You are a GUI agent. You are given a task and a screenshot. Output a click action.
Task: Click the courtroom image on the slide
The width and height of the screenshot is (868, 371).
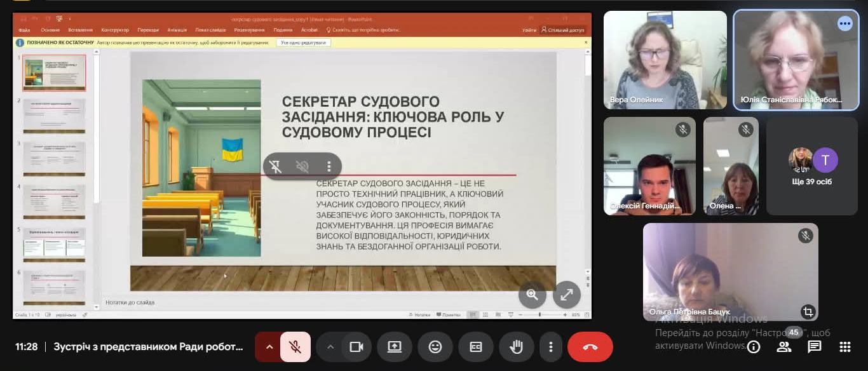(x=201, y=168)
